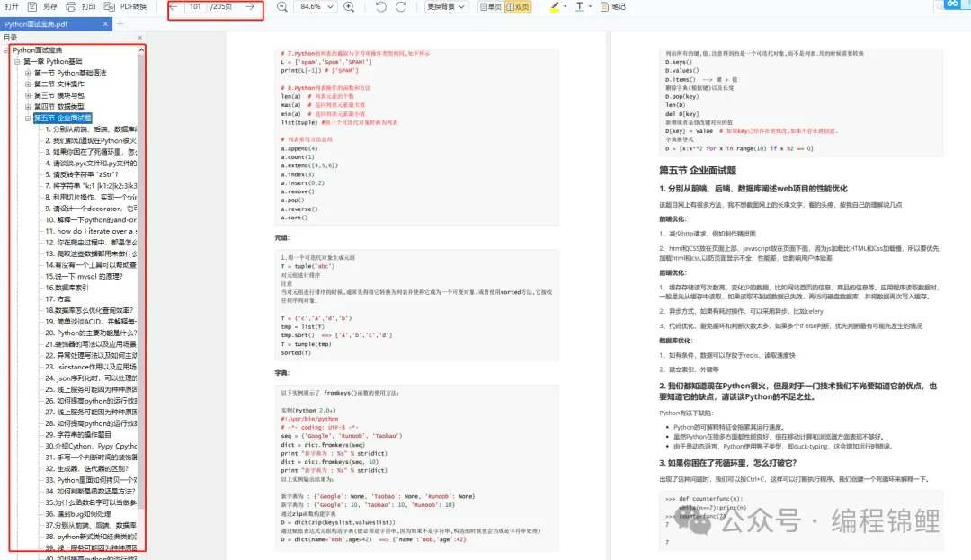Click the 打印 printer icon
The width and height of the screenshot is (971, 560).
tap(71, 7)
